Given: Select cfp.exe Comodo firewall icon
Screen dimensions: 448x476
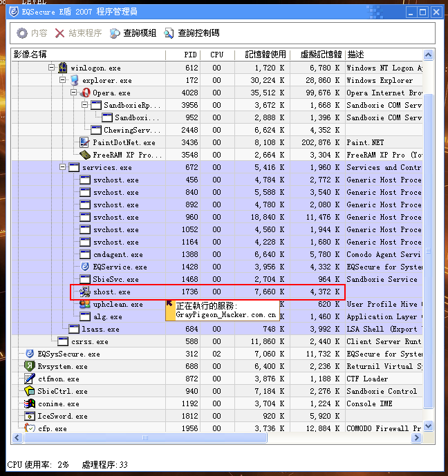Looking at the screenshot, I should 30,428.
